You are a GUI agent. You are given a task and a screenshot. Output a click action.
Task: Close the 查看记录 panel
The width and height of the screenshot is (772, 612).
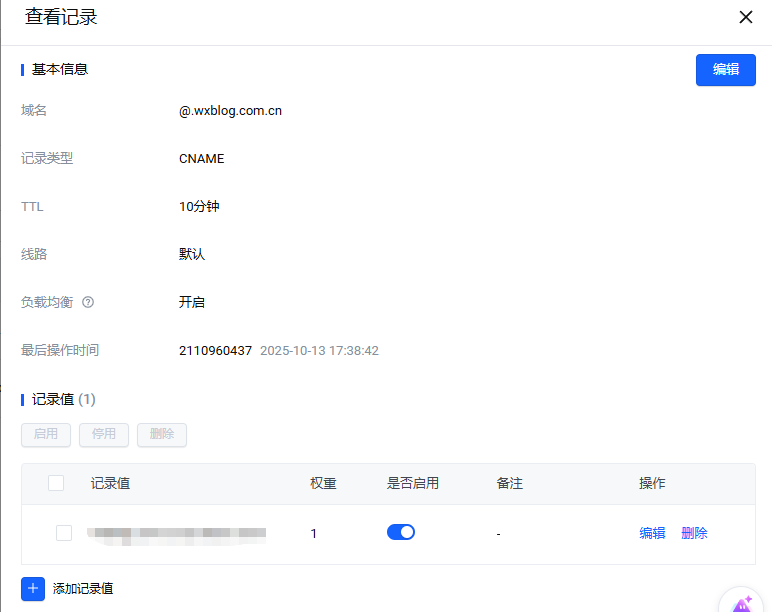tap(745, 17)
